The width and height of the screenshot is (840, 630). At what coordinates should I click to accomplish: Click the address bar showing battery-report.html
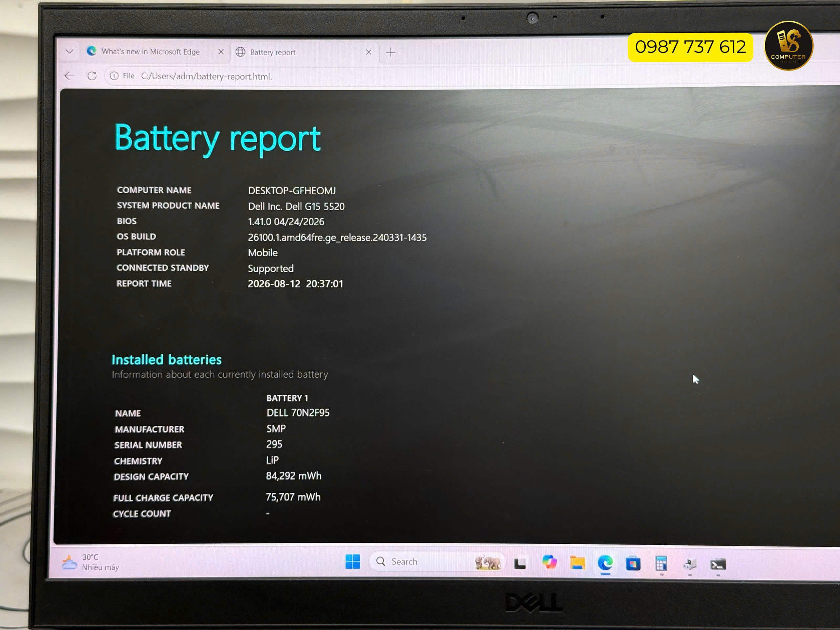(207, 76)
